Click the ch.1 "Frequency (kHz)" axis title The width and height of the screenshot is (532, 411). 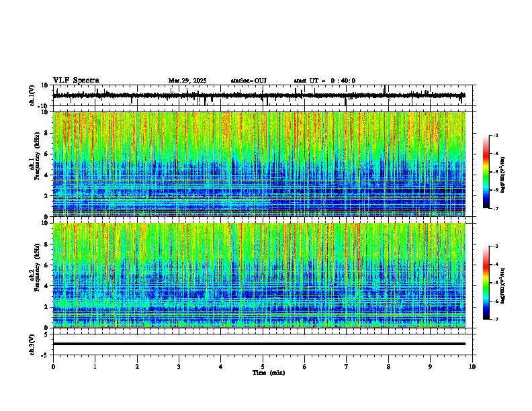pyautogui.click(x=37, y=156)
